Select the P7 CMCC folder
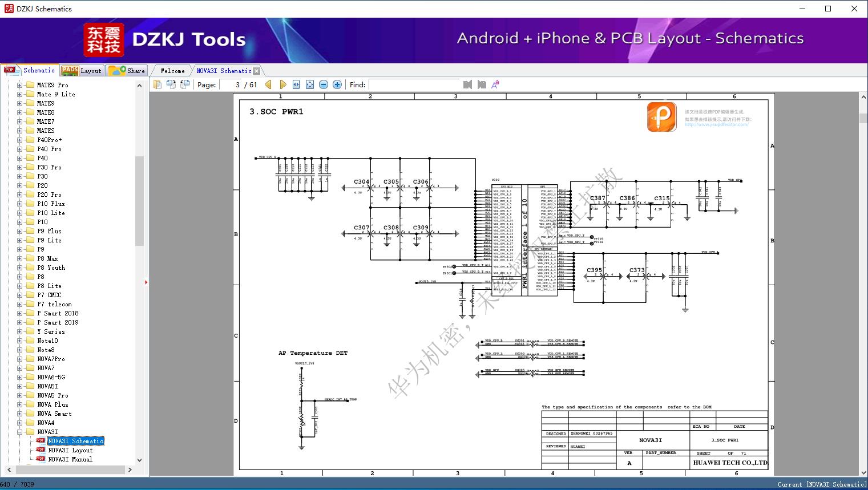Image resolution: width=868 pixels, height=490 pixels. [49, 295]
